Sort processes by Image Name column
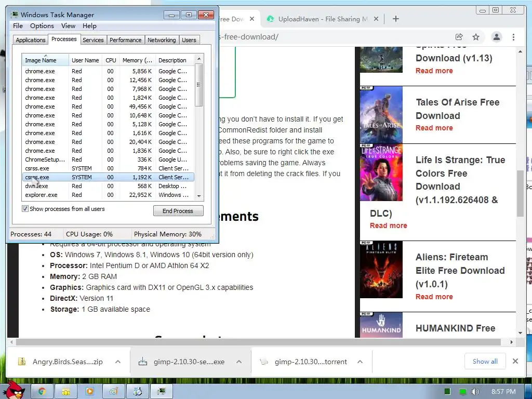The image size is (532, 399). click(46, 60)
